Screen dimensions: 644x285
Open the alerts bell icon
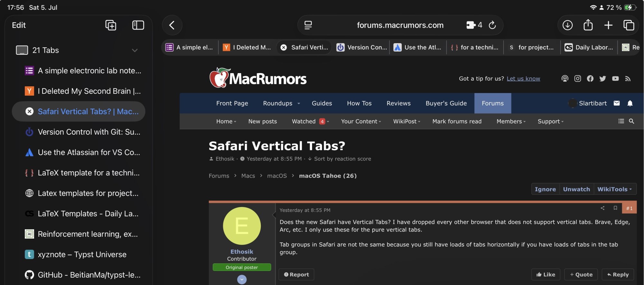pyautogui.click(x=630, y=103)
